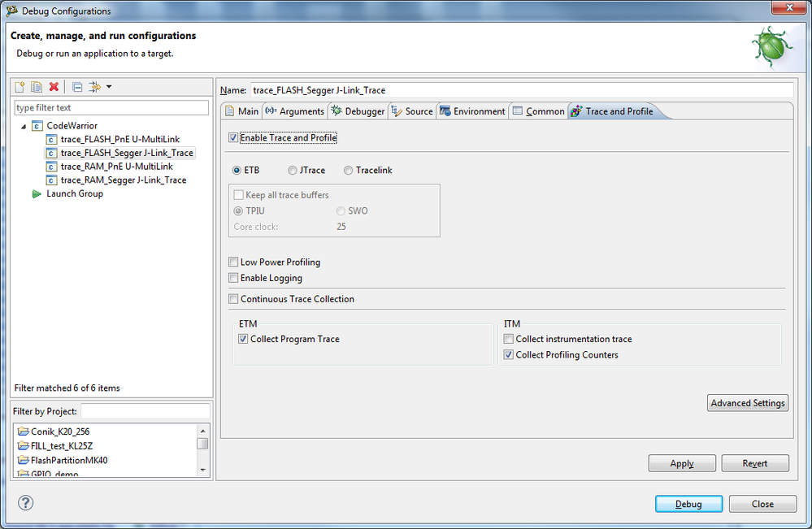Click the Filter by Project input field
Image resolution: width=812 pixels, height=529 pixels.
(x=145, y=411)
